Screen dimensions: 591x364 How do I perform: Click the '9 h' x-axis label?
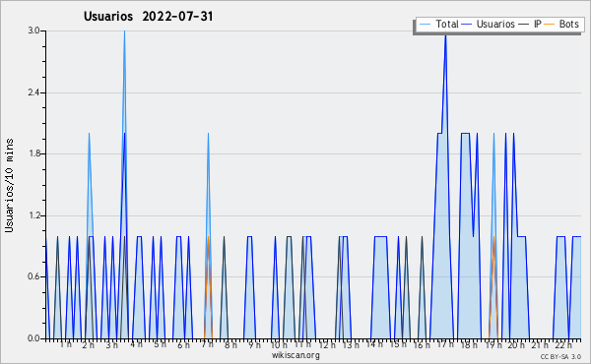click(254, 345)
